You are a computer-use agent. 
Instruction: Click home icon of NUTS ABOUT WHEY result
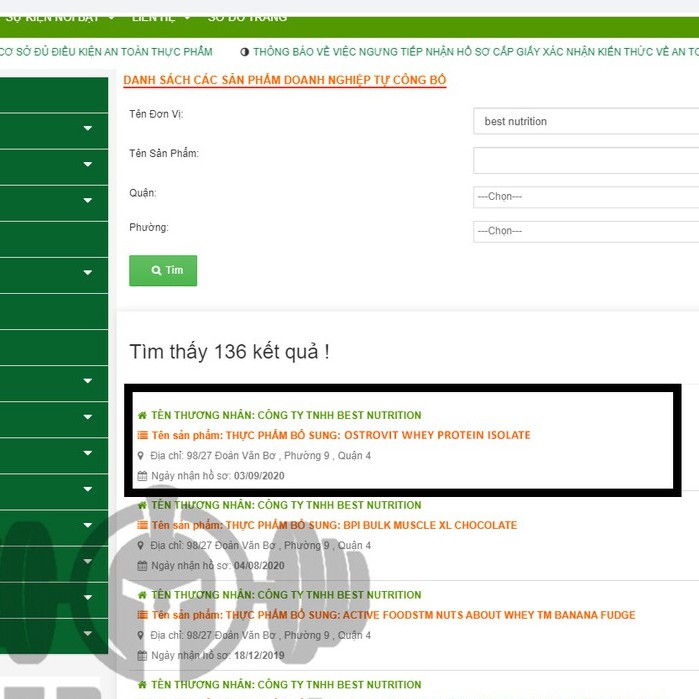tap(142, 595)
